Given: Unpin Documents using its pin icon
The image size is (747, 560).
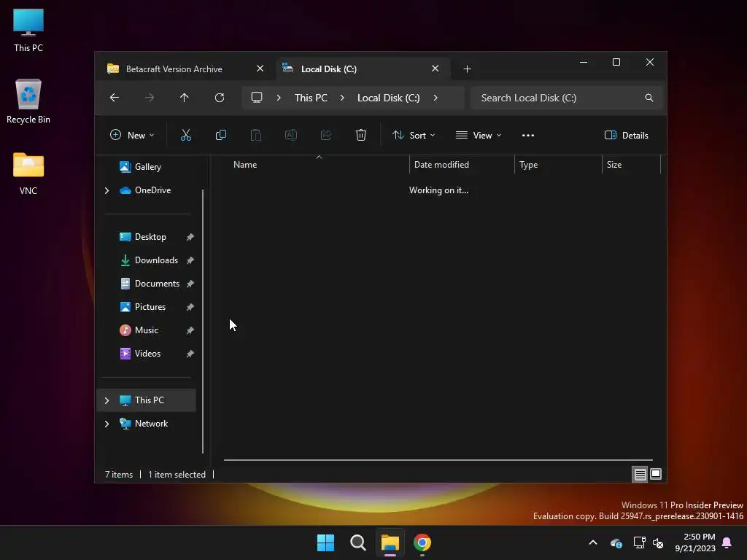Looking at the screenshot, I should pyautogui.click(x=190, y=284).
